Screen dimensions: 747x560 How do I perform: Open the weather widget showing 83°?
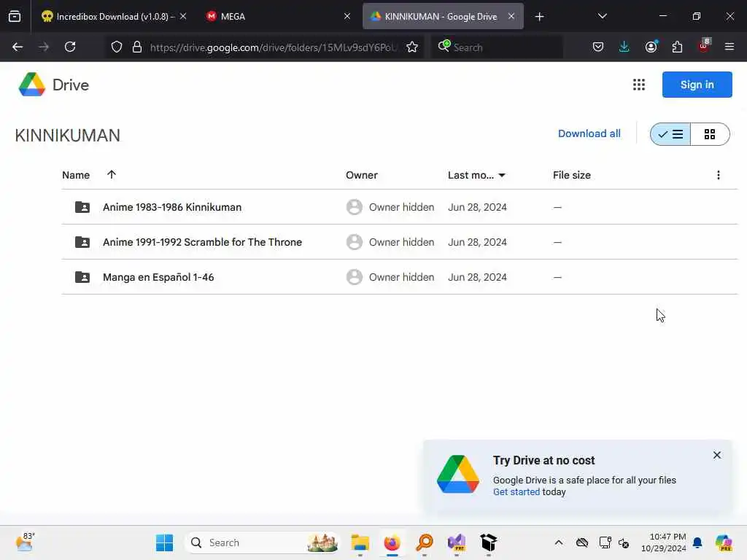coord(25,542)
